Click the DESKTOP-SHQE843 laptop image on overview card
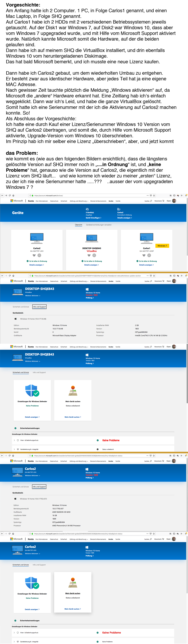This screenshot has height=644, width=188. coord(92,239)
